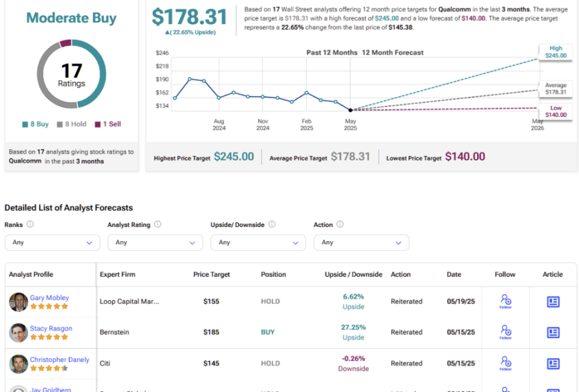Open Gary Mobley's analyst profile
This screenshot has width=579, height=392.
pyautogui.click(x=49, y=297)
